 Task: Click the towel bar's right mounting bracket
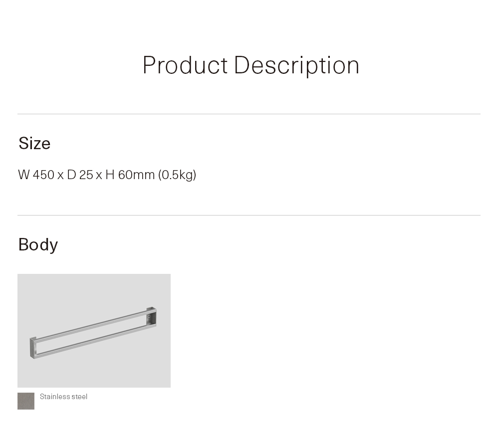pos(151,317)
